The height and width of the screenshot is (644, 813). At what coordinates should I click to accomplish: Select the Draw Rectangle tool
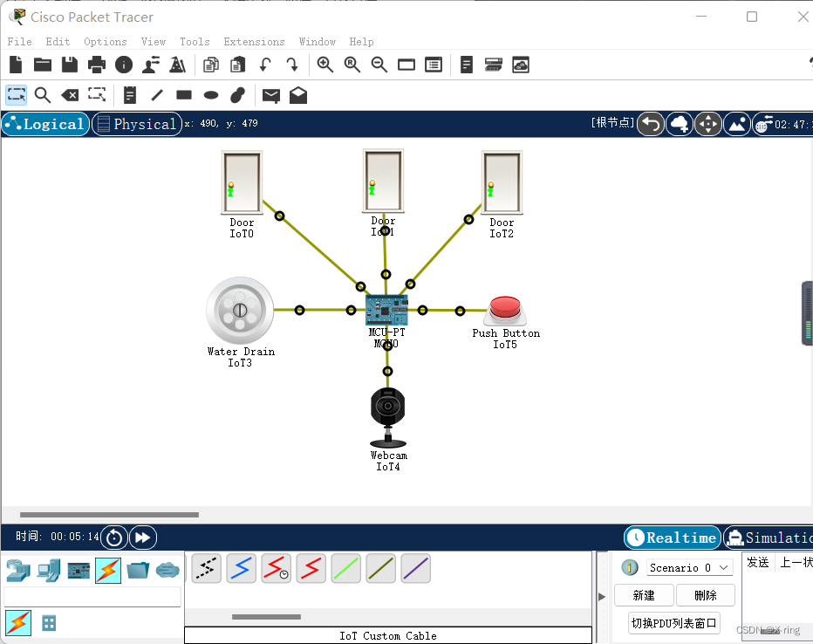tap(183, 95)
